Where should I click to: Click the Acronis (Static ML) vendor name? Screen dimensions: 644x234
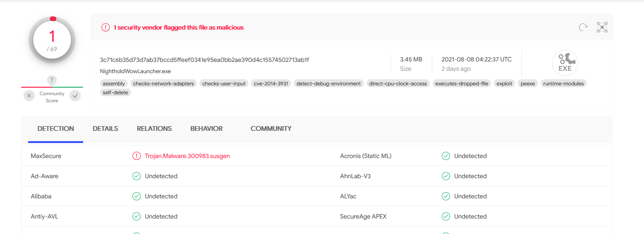point(366,156)
